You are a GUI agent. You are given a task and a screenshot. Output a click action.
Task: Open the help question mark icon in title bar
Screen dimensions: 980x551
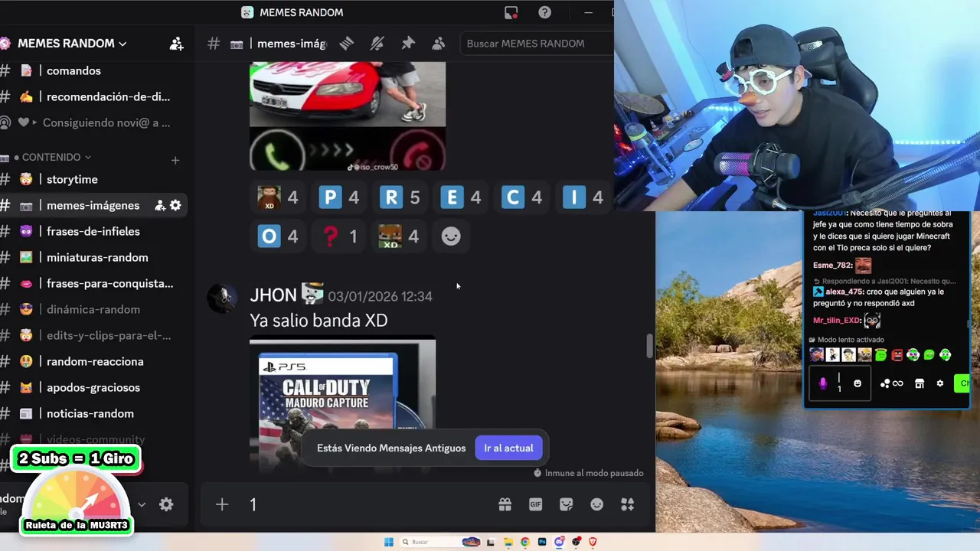point(544,12)
